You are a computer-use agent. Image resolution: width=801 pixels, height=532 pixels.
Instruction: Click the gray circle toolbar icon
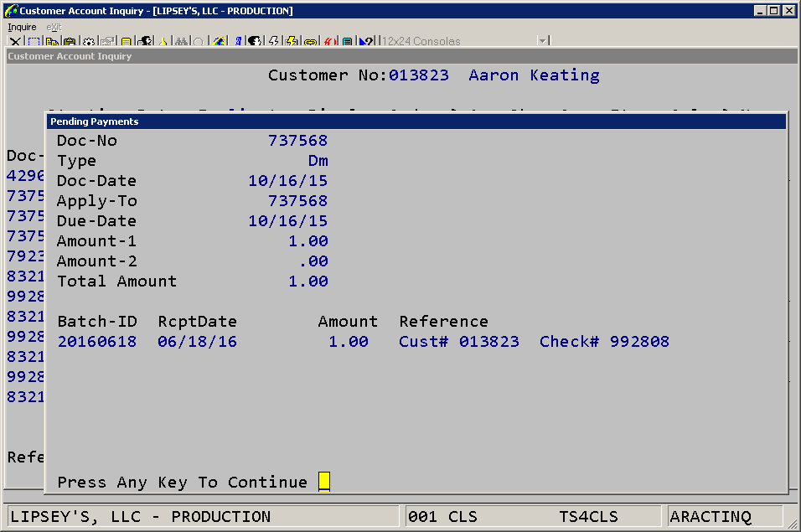(x=199, y=41)
